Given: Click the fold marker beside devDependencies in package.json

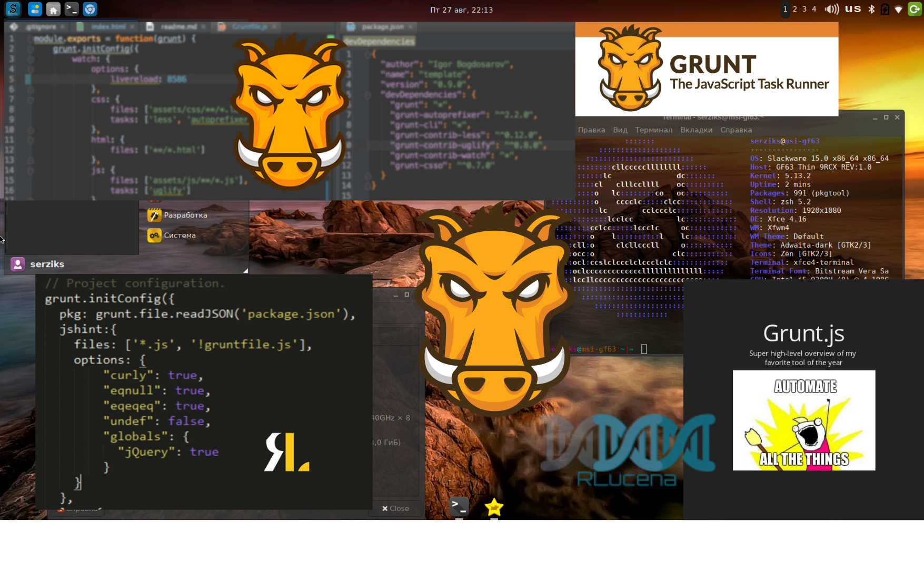Looking at the screenshot, I should [368, 95].
